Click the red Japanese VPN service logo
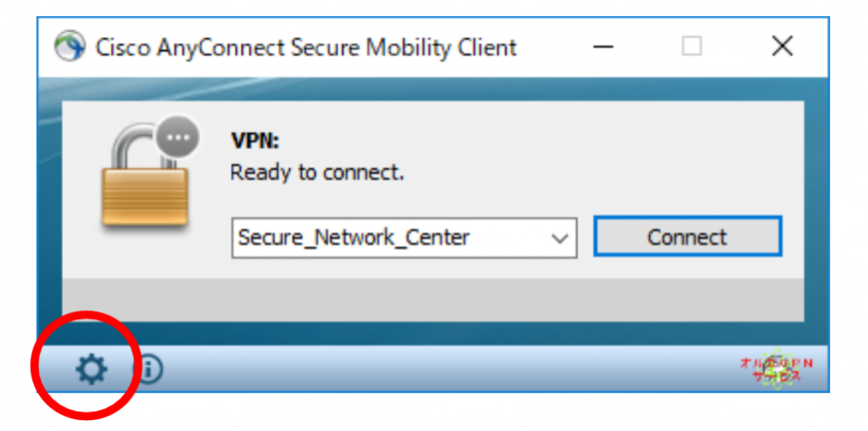 pos(777,369)
